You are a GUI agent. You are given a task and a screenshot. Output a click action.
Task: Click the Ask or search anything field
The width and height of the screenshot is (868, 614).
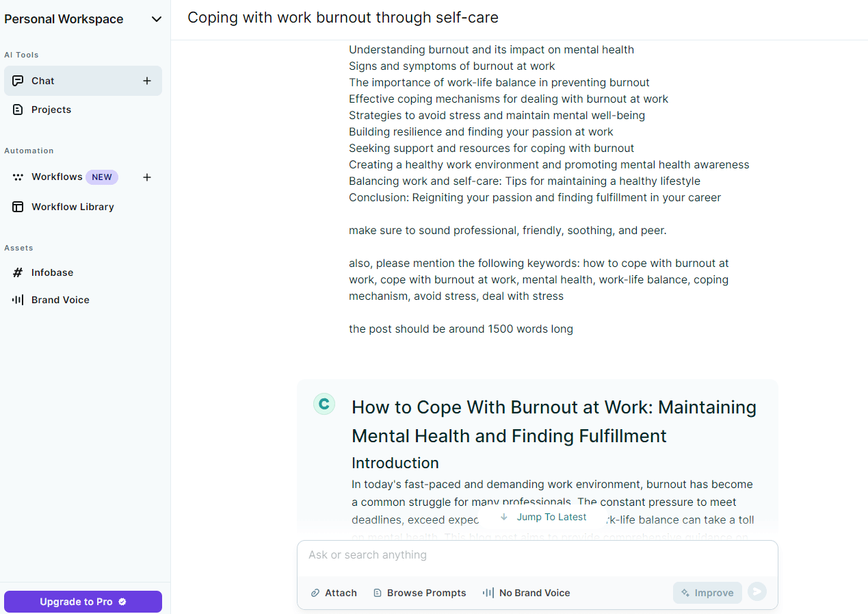pos(537,555)
